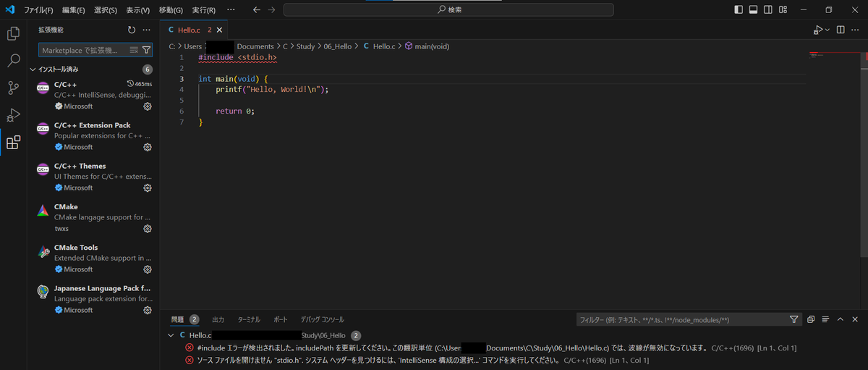Viewport: 868px width, 370px height.
Task: Open settings gear for C/C++ Themes
Action: pos(148,188)
